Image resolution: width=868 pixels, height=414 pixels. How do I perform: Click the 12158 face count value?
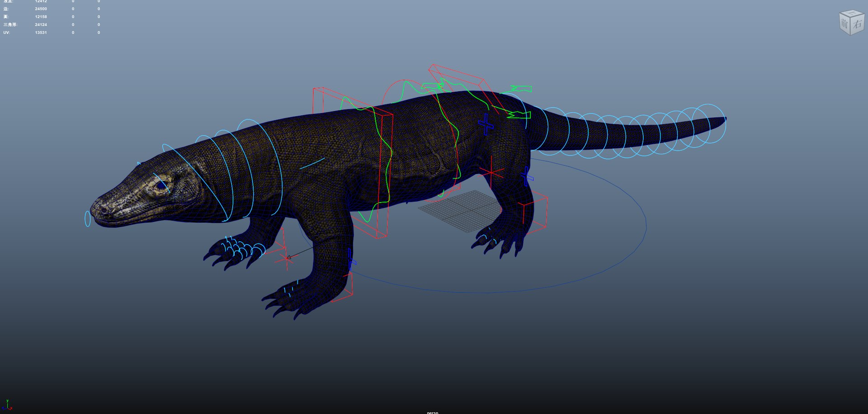[x=41, y=17]
